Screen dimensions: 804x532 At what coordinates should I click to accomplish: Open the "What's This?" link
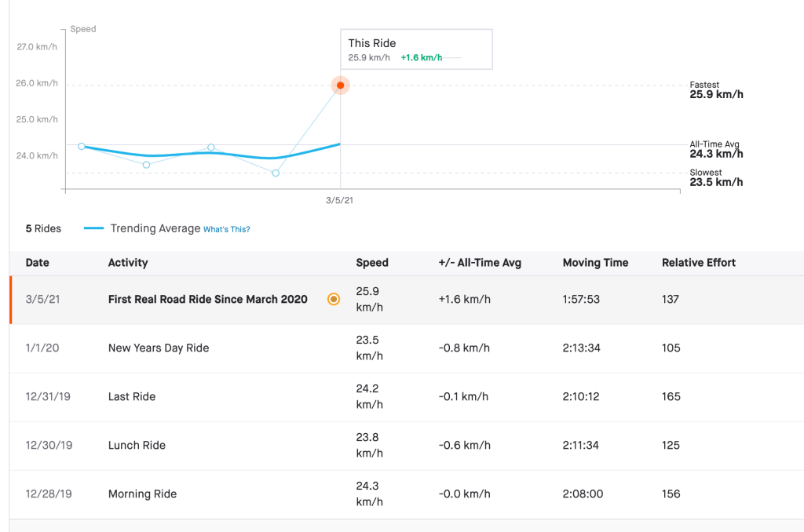coord(226,229)
